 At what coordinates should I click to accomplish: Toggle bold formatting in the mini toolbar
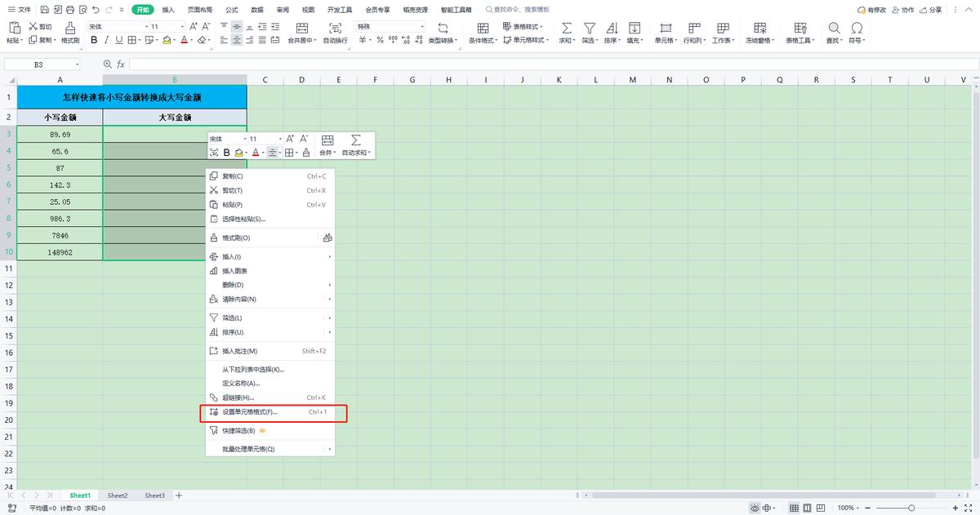click(x=226, y=153)
